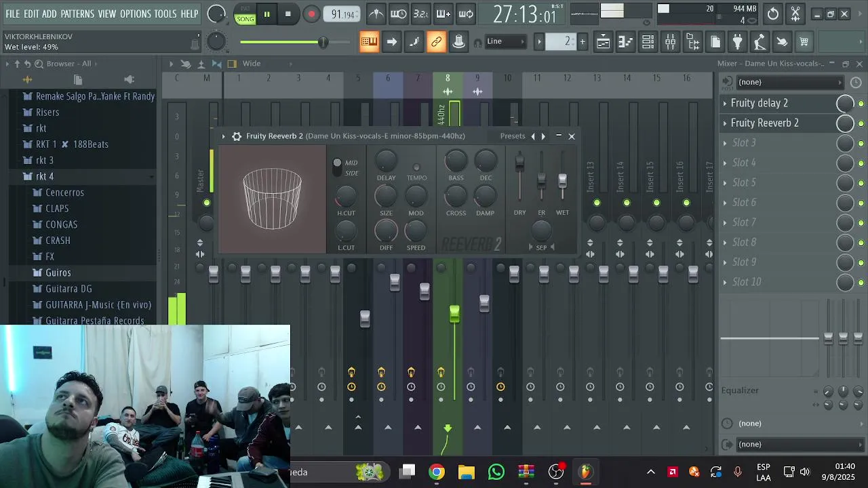Open mixer output (none) dropdown at bottom
The image size is (868, 488).
click(x=800, y=444)
